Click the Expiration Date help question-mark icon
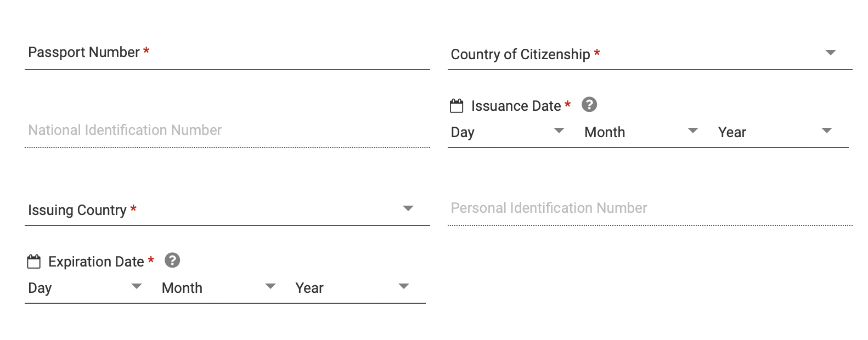Image resolution: width=868 pixels, height=340 pixels. coord(172,260)
